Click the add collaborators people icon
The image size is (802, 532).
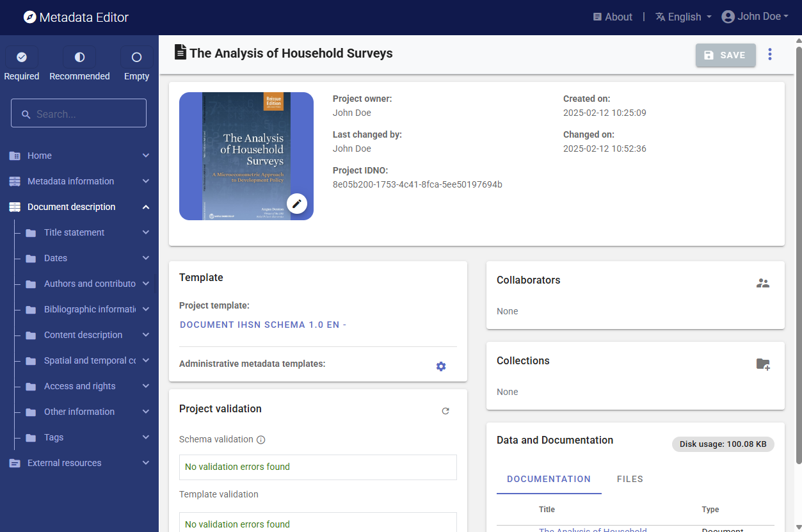pyautogui.click(x=762, y=283)
